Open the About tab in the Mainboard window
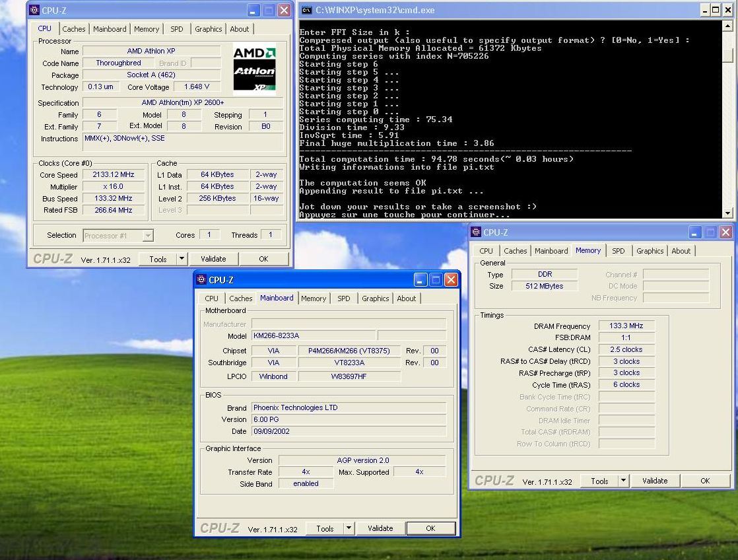 407,298
